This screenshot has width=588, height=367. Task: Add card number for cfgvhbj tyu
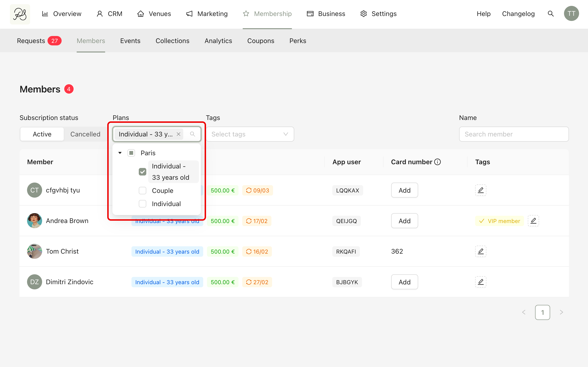[x=404, y=190]
